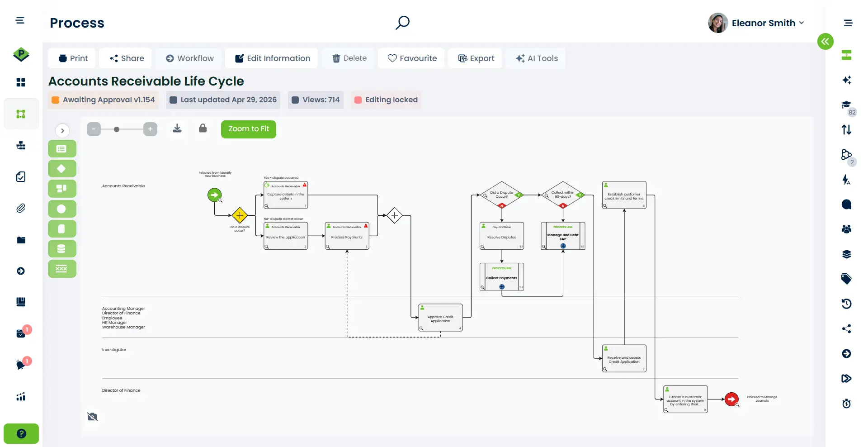Click the green help question mark button
Viewport: 868px width, 447px height.
(x=21, y=433)
